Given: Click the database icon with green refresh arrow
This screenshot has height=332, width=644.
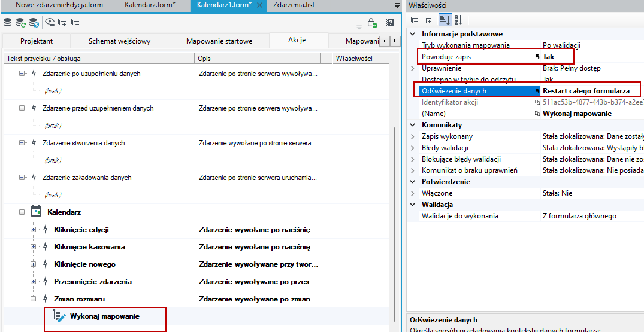Looking at the screenshot, I should click(x=20, y=22).
